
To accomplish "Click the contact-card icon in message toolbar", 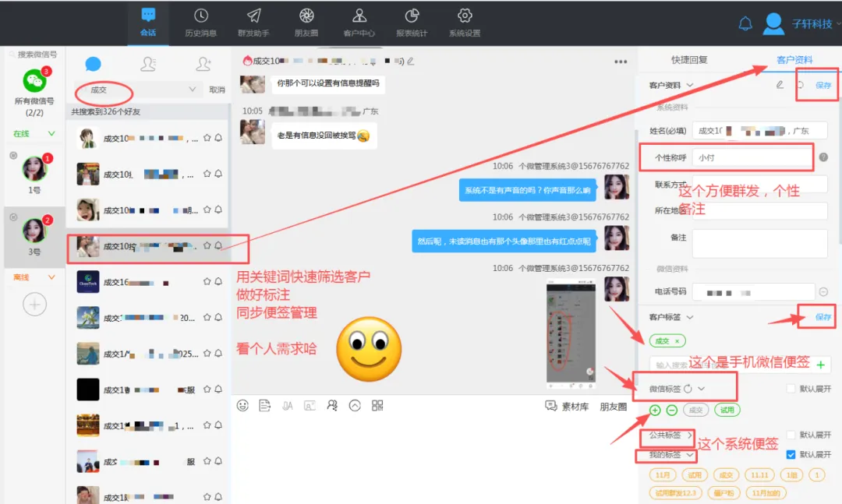I will 310,406.
